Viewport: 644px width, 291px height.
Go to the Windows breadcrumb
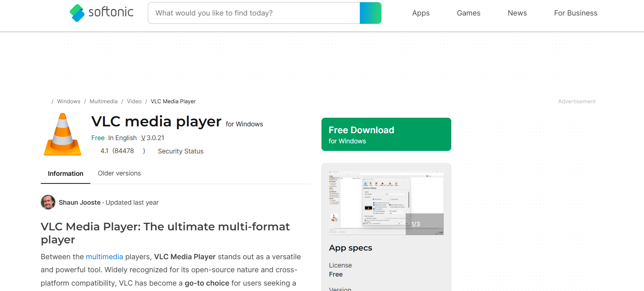(69, 101)
